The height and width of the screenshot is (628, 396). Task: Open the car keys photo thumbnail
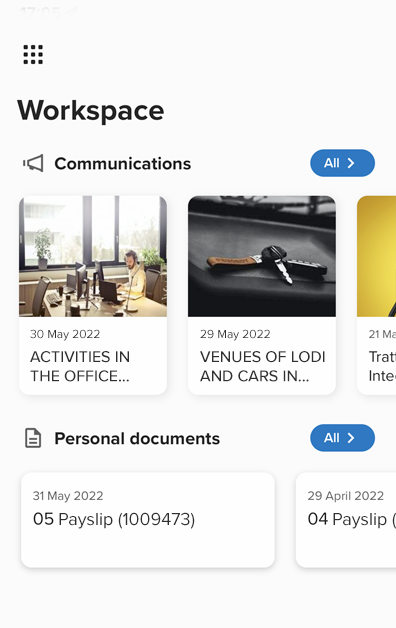(262, 256)
